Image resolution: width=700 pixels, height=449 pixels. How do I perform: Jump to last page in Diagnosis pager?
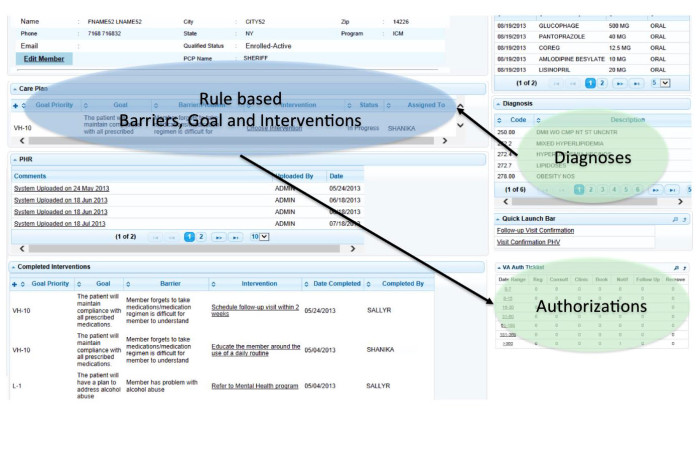tap(672, 190)
